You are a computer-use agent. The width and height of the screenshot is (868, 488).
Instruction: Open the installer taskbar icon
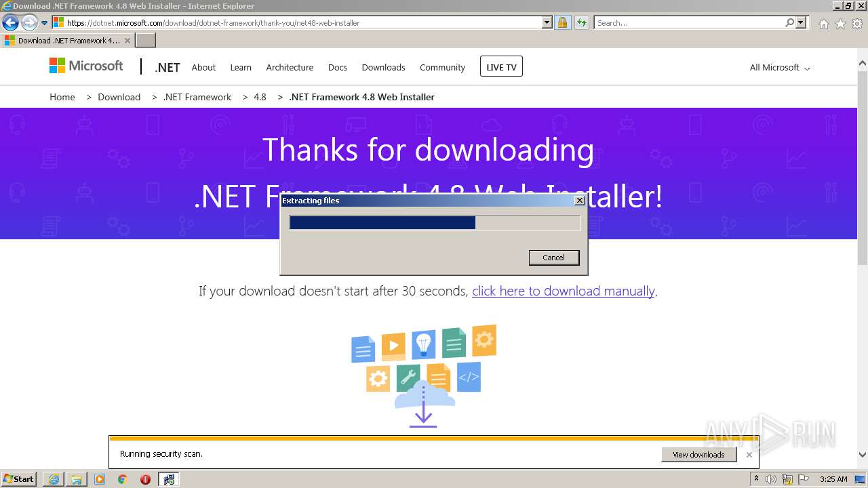click(x=169, y=479)
